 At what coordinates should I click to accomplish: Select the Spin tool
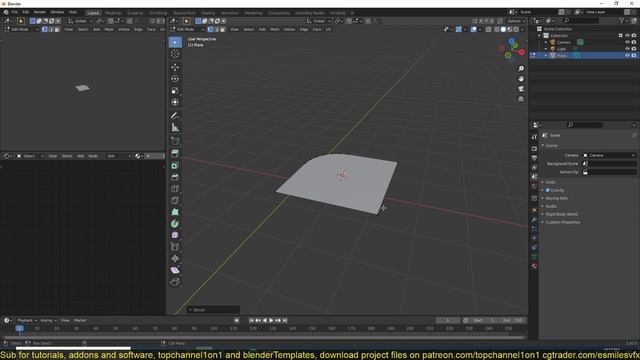175,224
